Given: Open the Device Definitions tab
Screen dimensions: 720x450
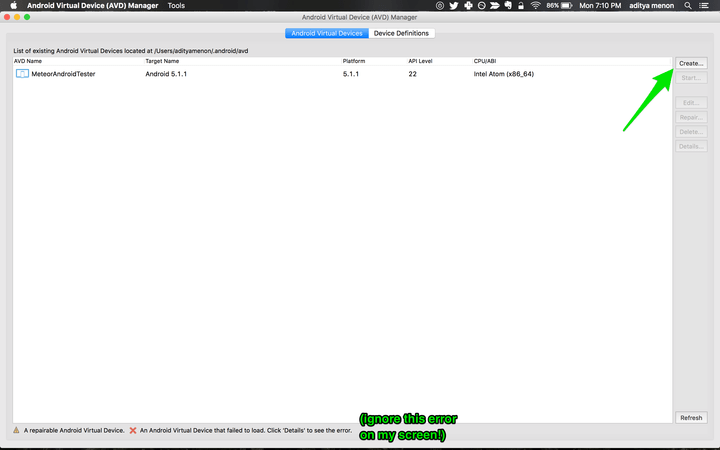Looking at the screenshot, I should click(401, 33).
